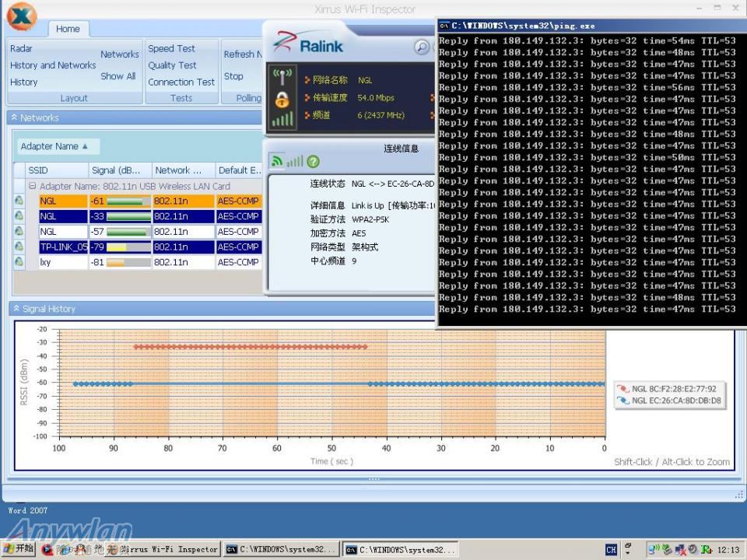Click the Shift-Click / Alt-Click to Zoom hint
The height and width of the screenshot is (560, 747).
[672, 462]
